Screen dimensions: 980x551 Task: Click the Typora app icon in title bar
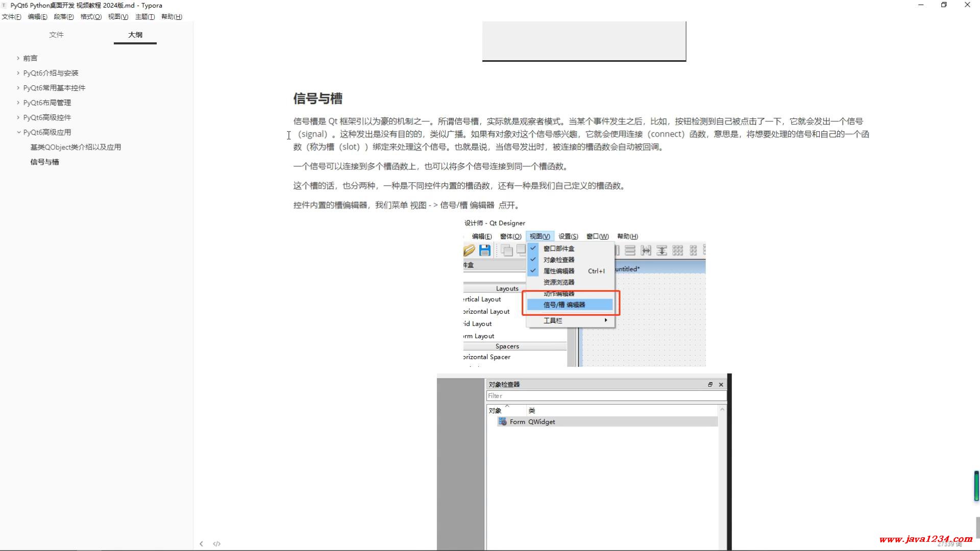4,5
